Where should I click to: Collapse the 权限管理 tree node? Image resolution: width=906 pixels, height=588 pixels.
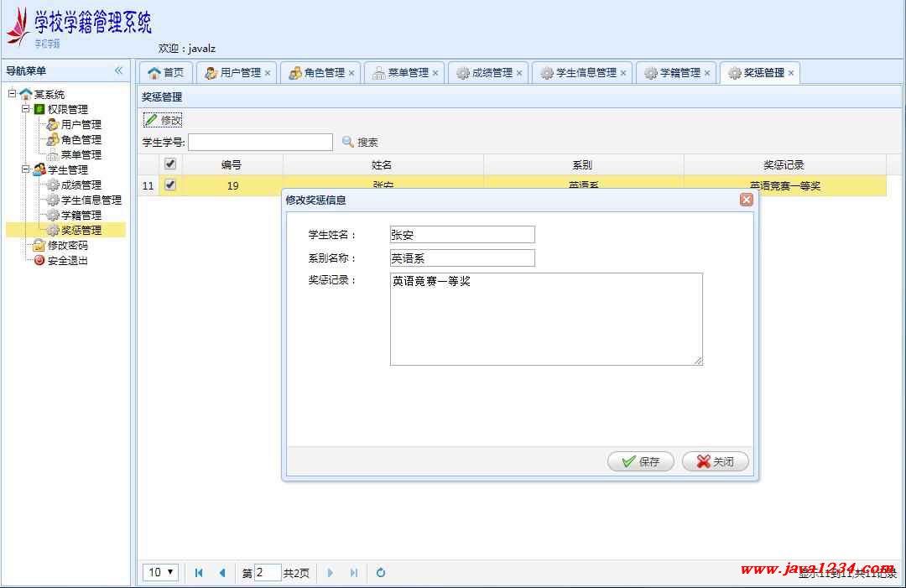click(x=26, y=109)
